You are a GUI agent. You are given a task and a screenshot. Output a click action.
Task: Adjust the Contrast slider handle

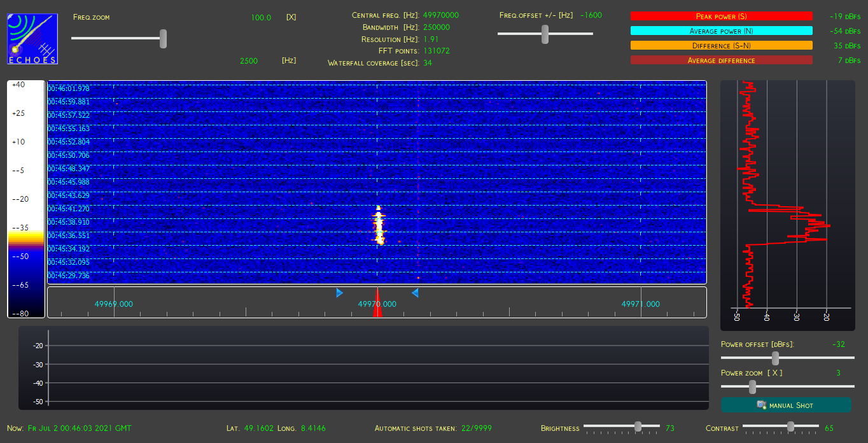tap(790, 426)
